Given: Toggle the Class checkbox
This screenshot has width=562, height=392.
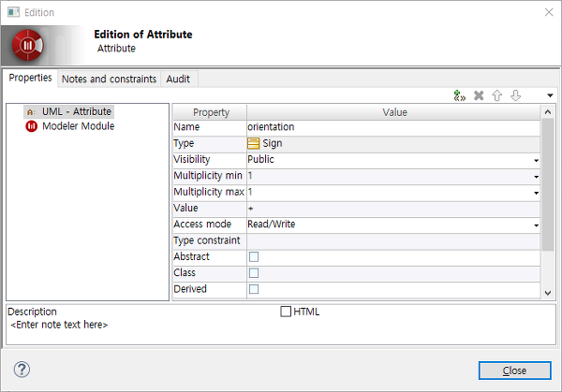Looking at the screenshot, I should coord(254,273).
